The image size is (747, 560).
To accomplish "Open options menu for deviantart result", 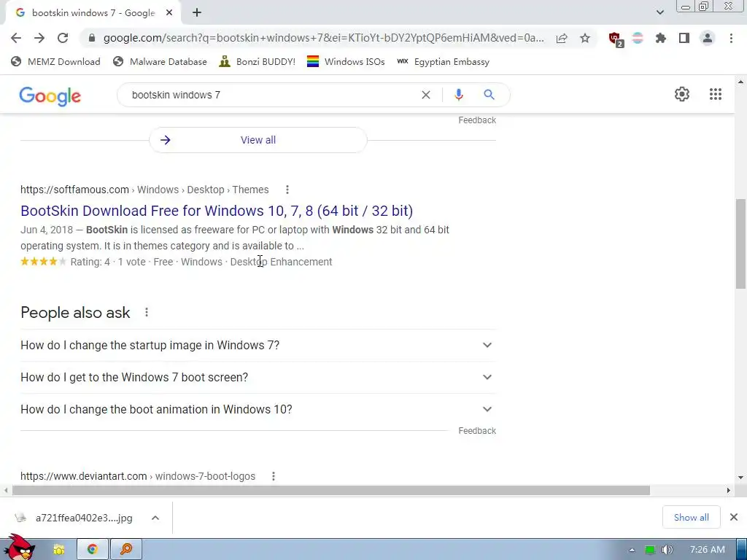I will pyautogui.click(x=274, y=476).
